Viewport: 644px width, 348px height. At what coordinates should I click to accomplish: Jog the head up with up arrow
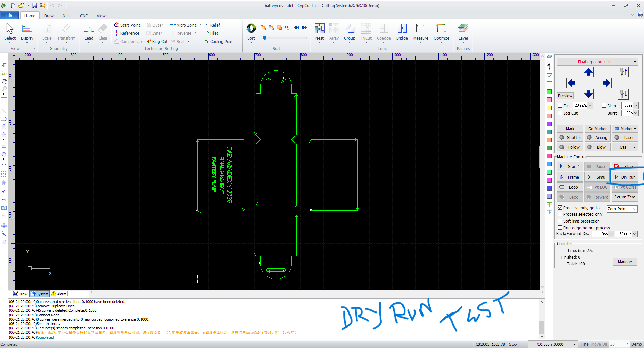pyautogui.click(x=588, y=72)
